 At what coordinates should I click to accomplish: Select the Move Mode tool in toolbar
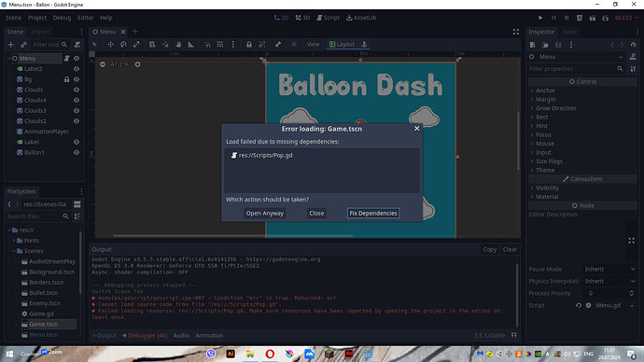coord(110,45)
